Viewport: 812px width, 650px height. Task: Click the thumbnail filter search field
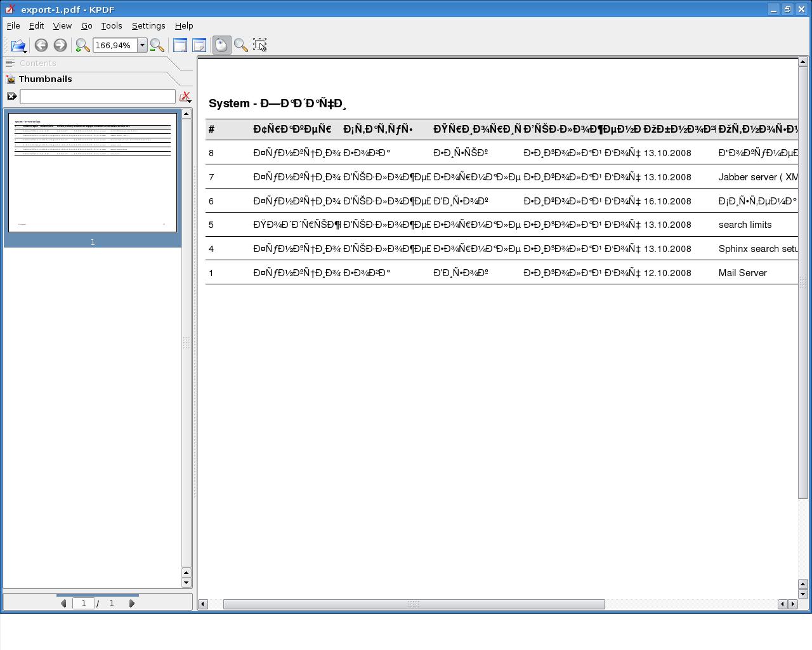[98, 96]
